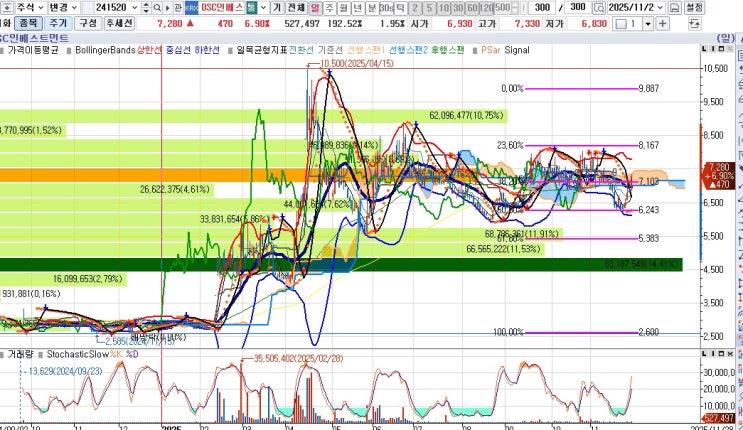Click the 관 (watchlist) button

pyautogui.click(x=178, y=8)
